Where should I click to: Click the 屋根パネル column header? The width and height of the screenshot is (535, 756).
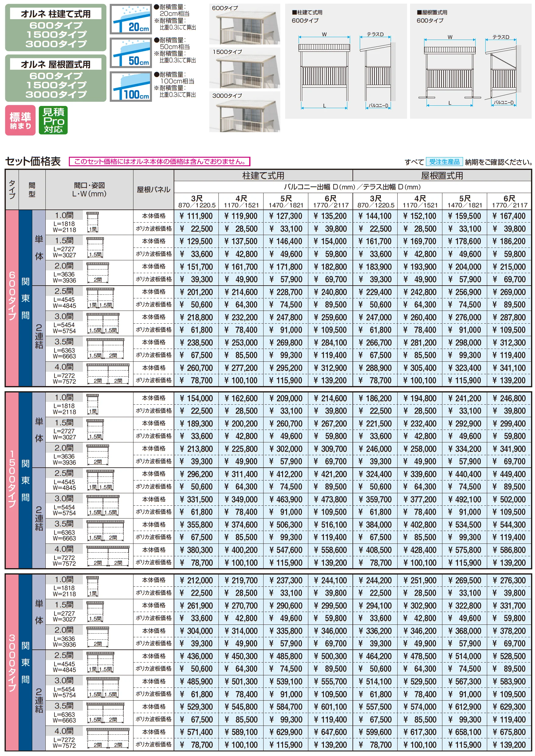[x=154, y=189]
